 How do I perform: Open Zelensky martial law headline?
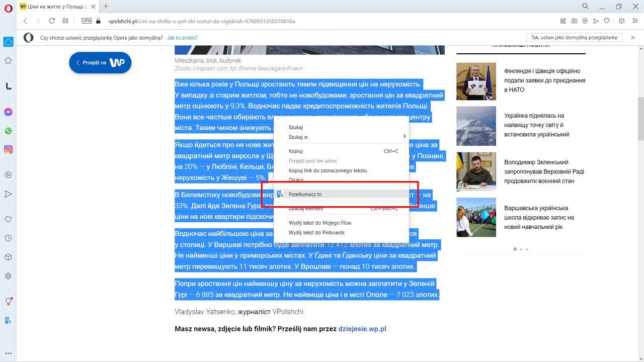[544, 171]
